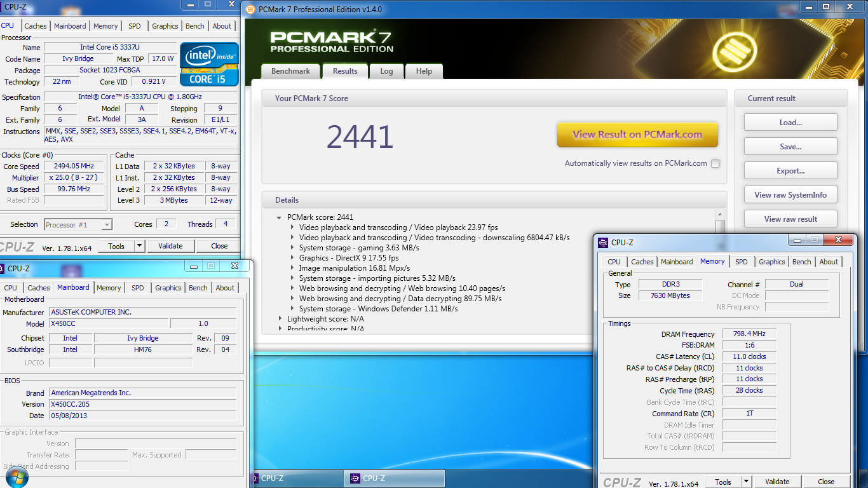Click Windows Defender 1.11 MB/s row
Image resolution: width=868 pixels, height=488 pixels.
coord(379,309)
